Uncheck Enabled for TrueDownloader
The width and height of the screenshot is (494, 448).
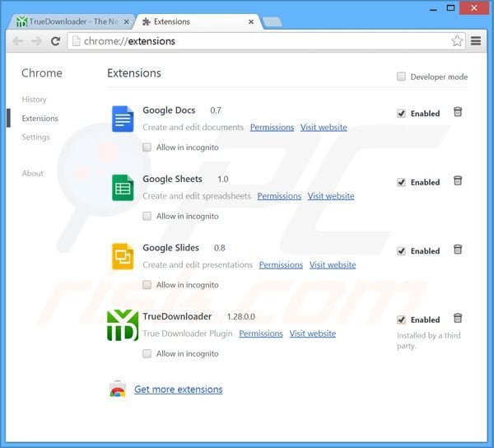pyautogui.click(x=401, y=320)
